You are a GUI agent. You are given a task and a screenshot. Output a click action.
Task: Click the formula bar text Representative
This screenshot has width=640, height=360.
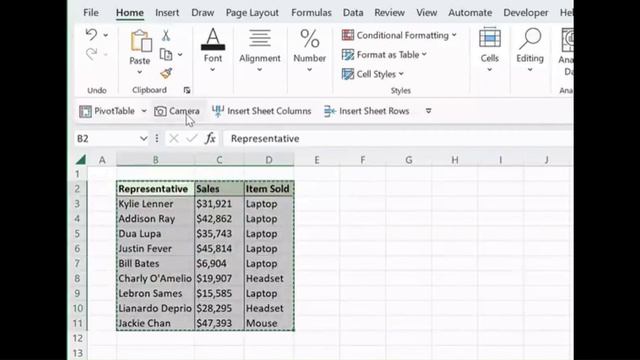tap(265, 139)
